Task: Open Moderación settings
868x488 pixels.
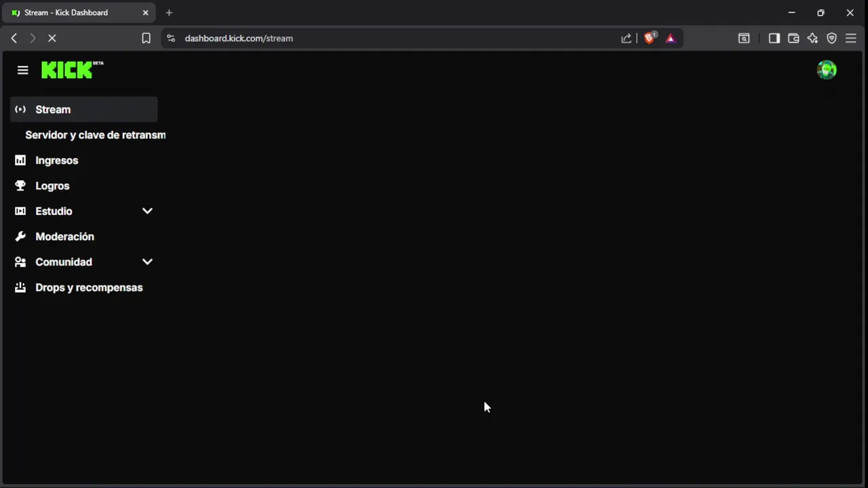Action: click(x=83, y=237)
